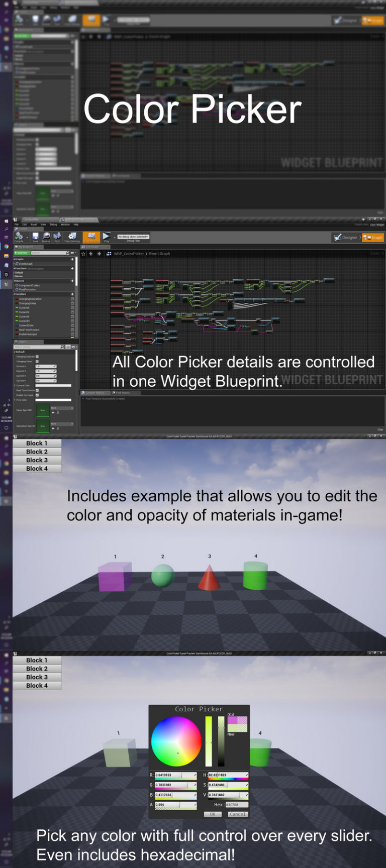The image size is (386, 868).
Task: Use selected asset arrow under Value Spin
Action: click(53, 412)
